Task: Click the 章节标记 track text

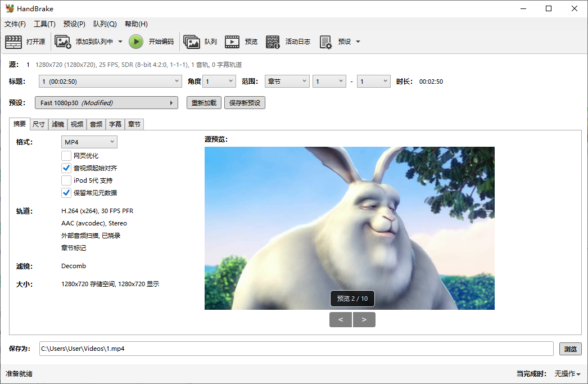Action: [x=74, y=248]
